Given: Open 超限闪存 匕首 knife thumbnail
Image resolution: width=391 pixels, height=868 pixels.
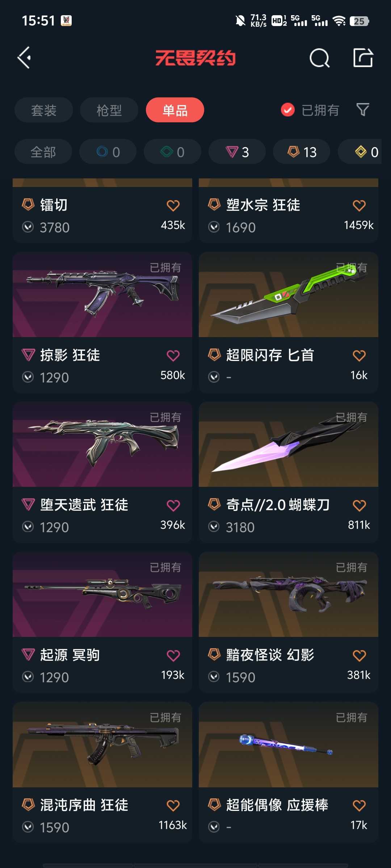Looking at the screenshot, I should pyautogui.click(x=289, y=294).
